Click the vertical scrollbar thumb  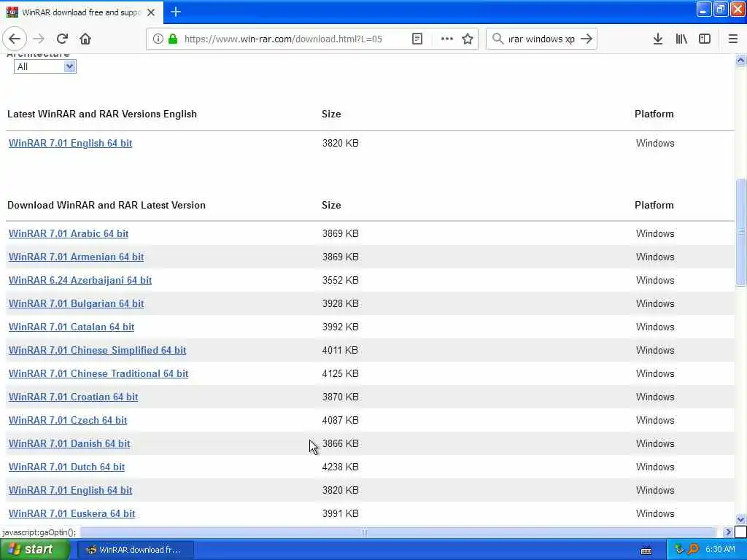point(740,233)
